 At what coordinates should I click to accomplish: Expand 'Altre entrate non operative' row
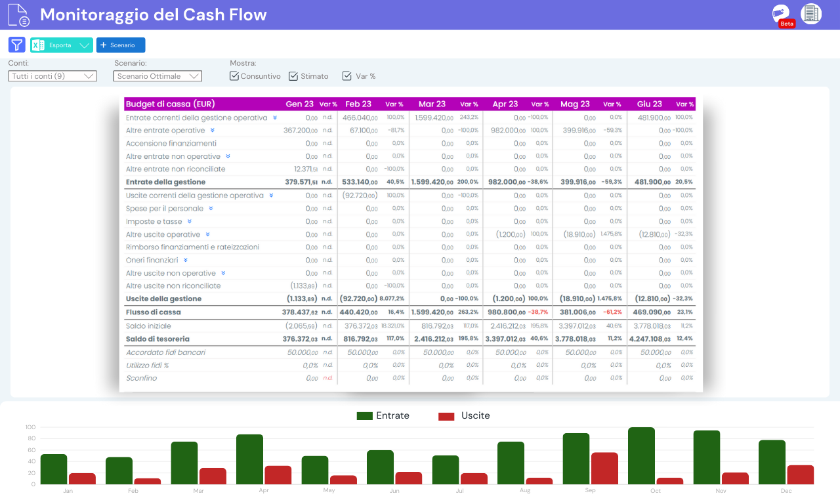tap(228, 156)
